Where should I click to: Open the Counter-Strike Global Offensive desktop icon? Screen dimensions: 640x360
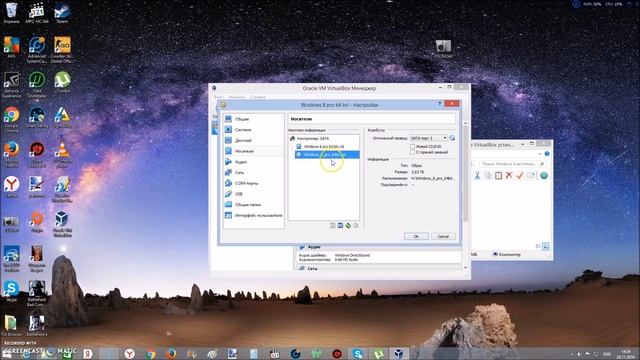(62, 49)
